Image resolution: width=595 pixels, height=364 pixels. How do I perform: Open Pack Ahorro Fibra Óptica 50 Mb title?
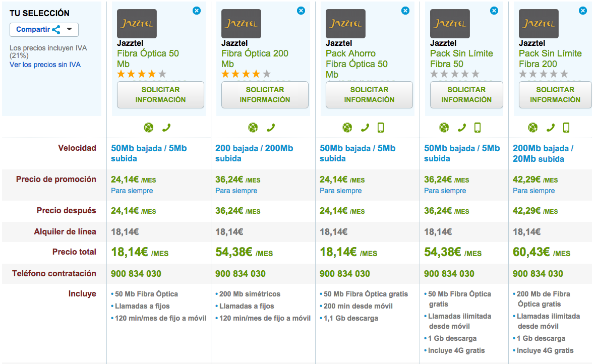356,64
